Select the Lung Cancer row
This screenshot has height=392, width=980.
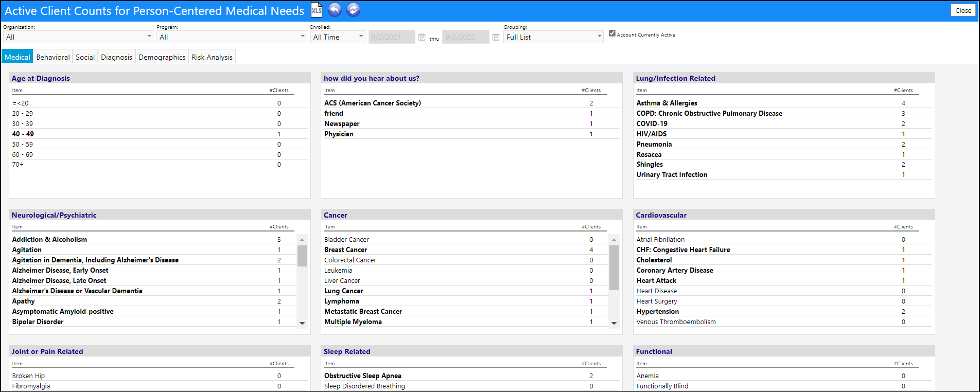pos(465,291)
